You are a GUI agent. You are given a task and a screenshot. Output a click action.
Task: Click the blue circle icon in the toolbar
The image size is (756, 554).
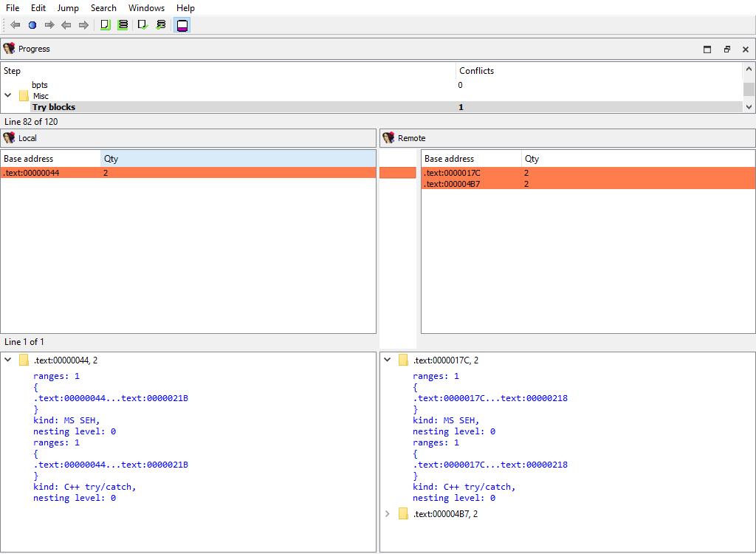point(32,25)
